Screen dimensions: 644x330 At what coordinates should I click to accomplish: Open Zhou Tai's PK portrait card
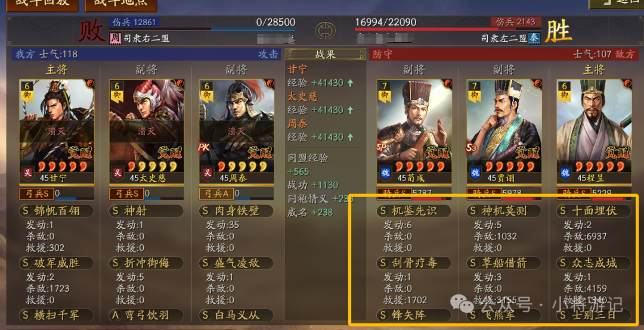point(237,132)
